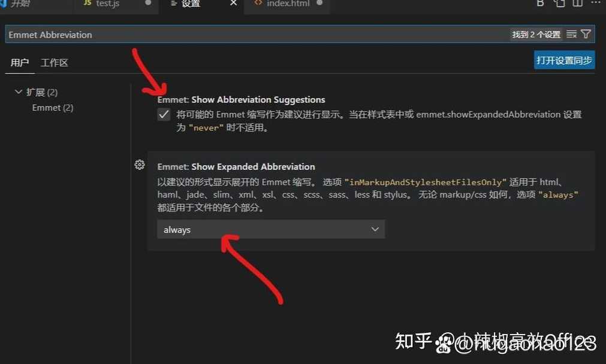Click the Show Abbreviation Suggestions setting title

pyautogui.click(x=241, y=99)
